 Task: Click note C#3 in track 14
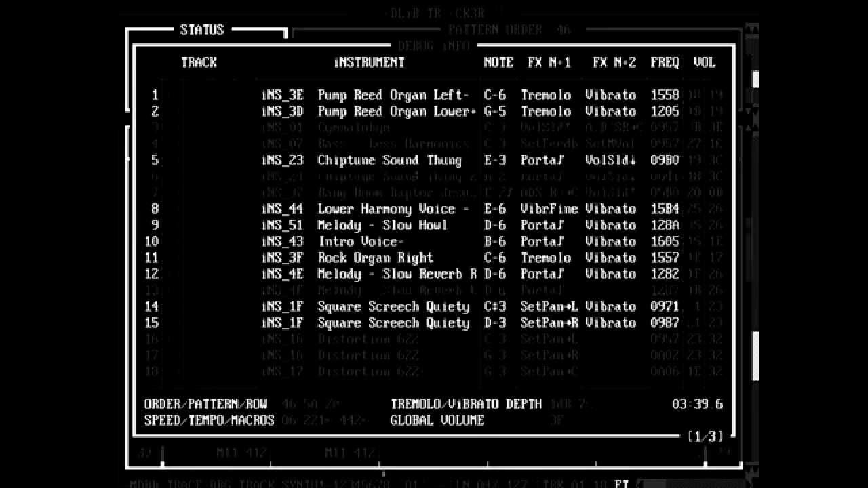pos(495,307)
